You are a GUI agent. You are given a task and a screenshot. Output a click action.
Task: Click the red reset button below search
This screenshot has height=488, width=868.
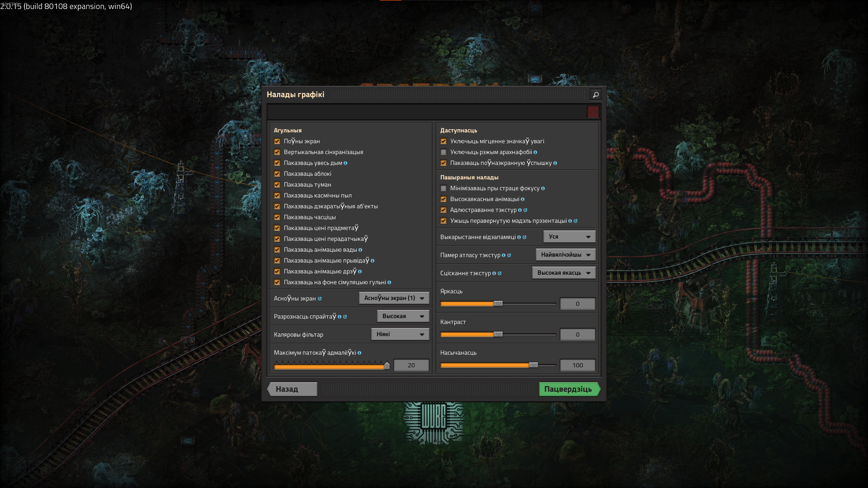pos(593,112)
